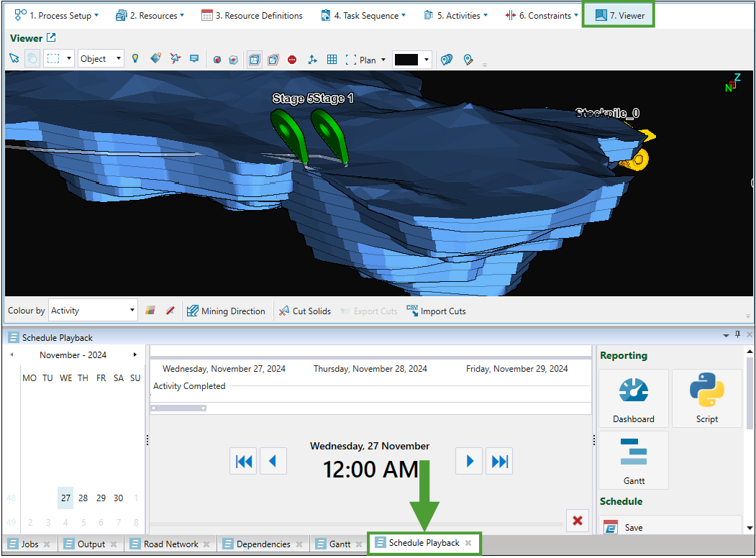Image resolution: width=756 pixels, height=558 pixels.
Task: Switch to the Road Network tab
Action: [x=170, y=544]
